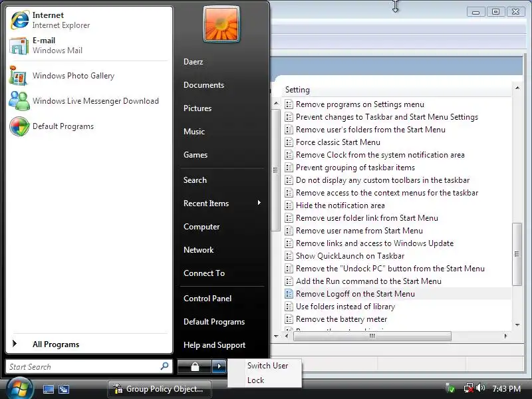Image resolution: width=532 pixels, height=399 pixels.
Task: Click the Show Desktop quick launch icon
Action: (48, 389)
